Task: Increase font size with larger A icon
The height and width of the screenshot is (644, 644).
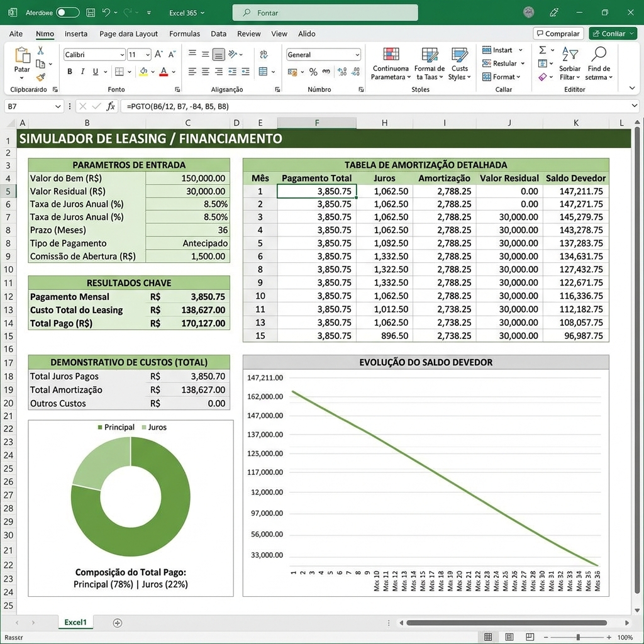Action: tap(158, 54)
